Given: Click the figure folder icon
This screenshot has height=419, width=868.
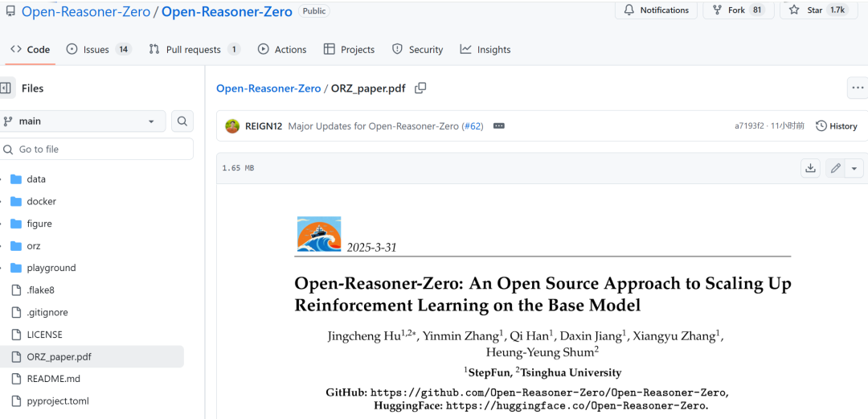Looking at the screenshot, I should [16, 224].
